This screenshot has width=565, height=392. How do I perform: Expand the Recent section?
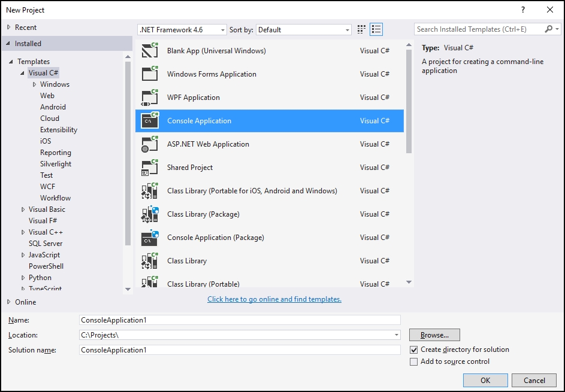[x=9, y=28]
